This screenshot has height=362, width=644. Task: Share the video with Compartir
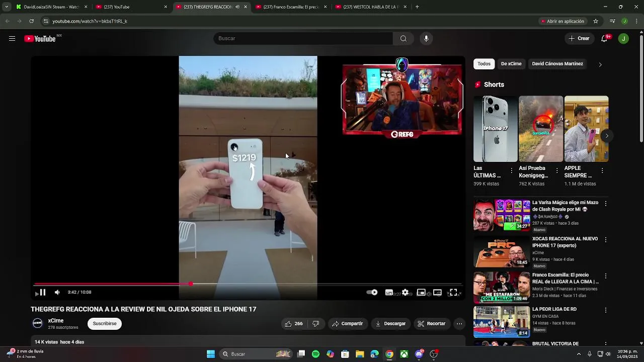tap(347, 324)
